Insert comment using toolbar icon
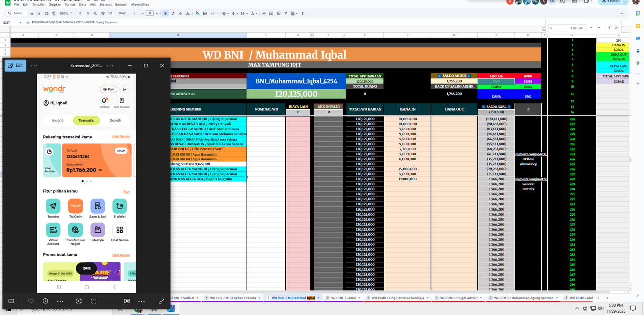Viewport: 644px width, 315px height. click(x=271, y=13)
